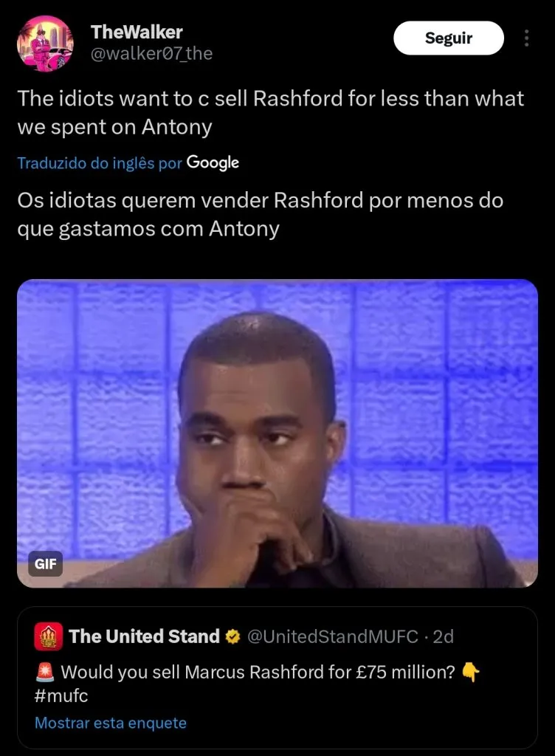Click the gold verified badge

pos(232,637)
